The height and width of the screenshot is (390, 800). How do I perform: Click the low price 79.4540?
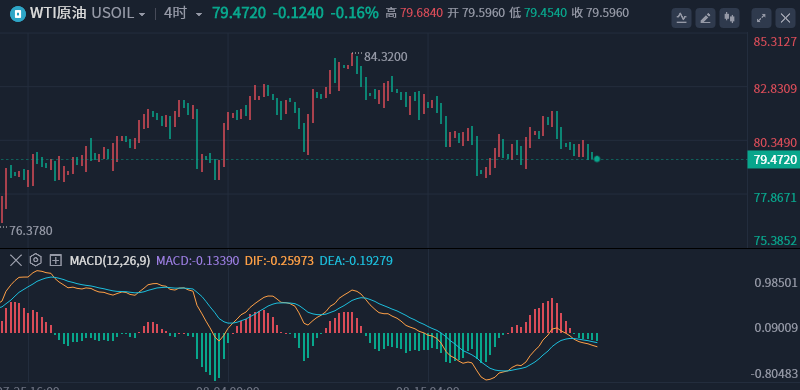click(545, 13)
